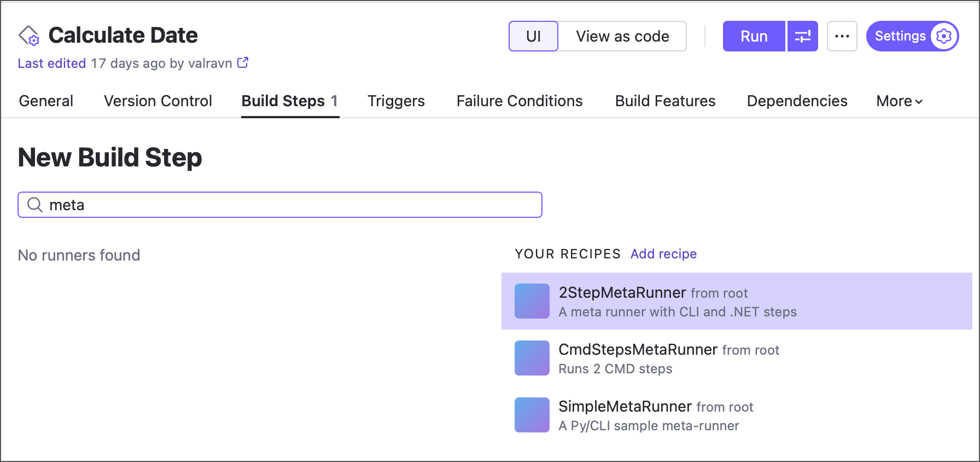Click the magnifier icon in the search box
The height and width of the screenshot is (462, 980).
pos(34,204)
